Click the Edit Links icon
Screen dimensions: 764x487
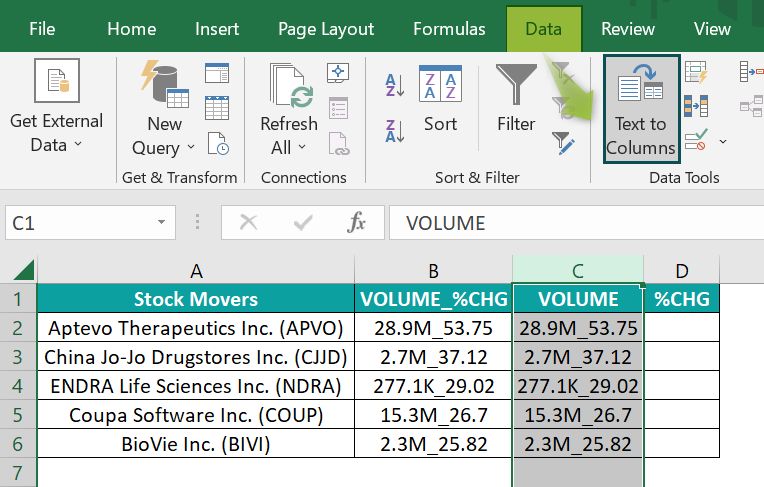pos(339,144)
